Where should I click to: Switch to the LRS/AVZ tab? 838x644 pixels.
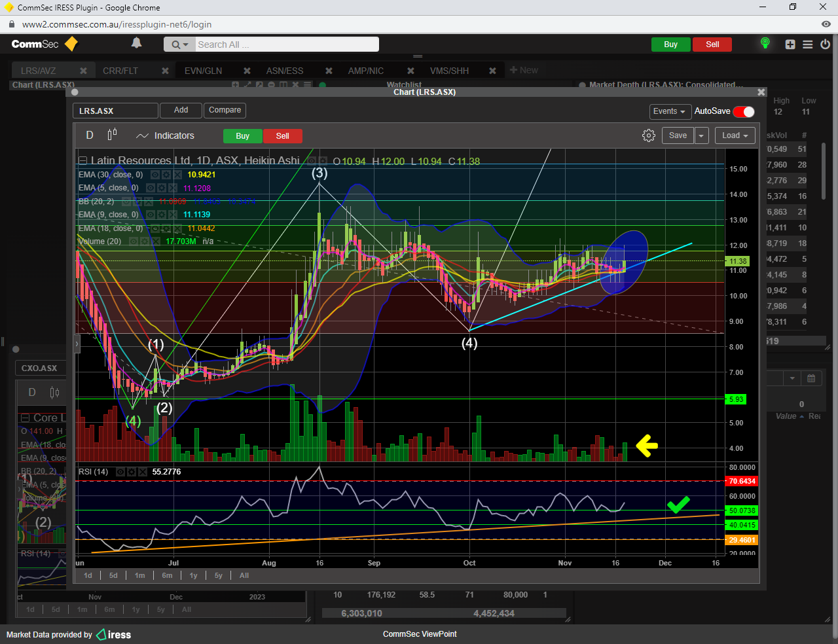39,71
